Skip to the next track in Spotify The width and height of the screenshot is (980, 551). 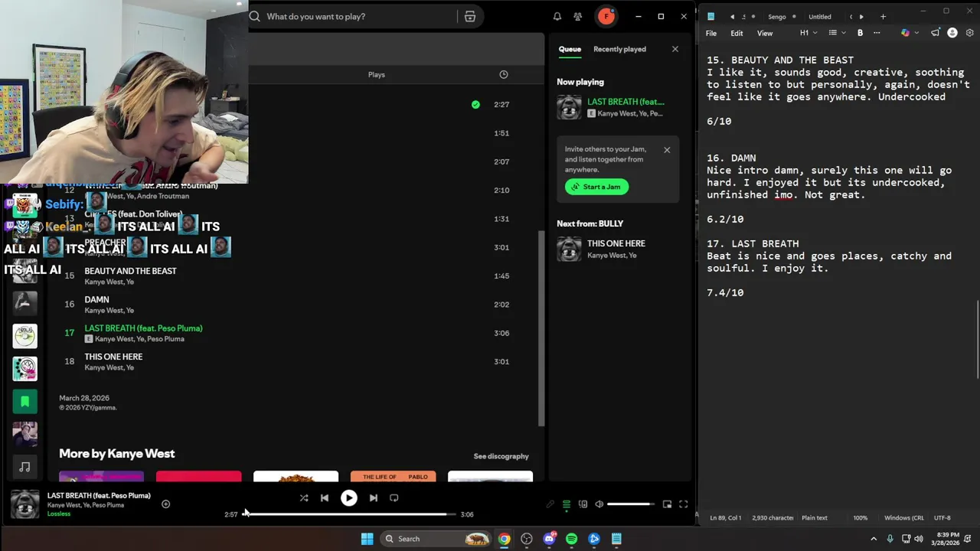point(373,498)
